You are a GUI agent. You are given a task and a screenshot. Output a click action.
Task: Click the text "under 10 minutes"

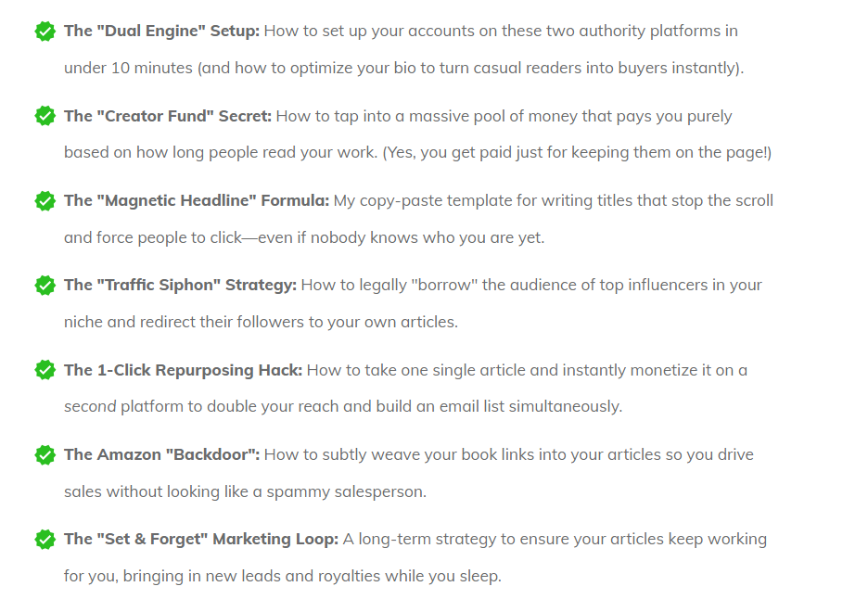[128, 68]
